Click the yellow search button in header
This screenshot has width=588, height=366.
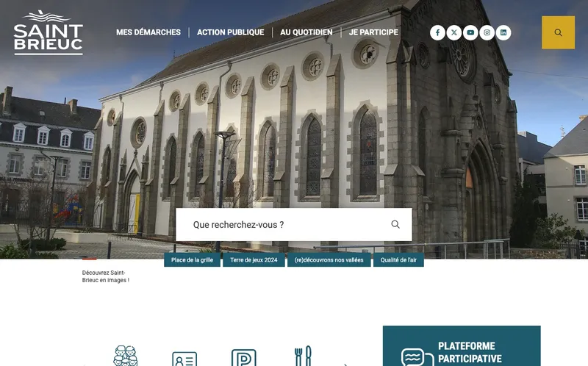[x=558, y=32]
